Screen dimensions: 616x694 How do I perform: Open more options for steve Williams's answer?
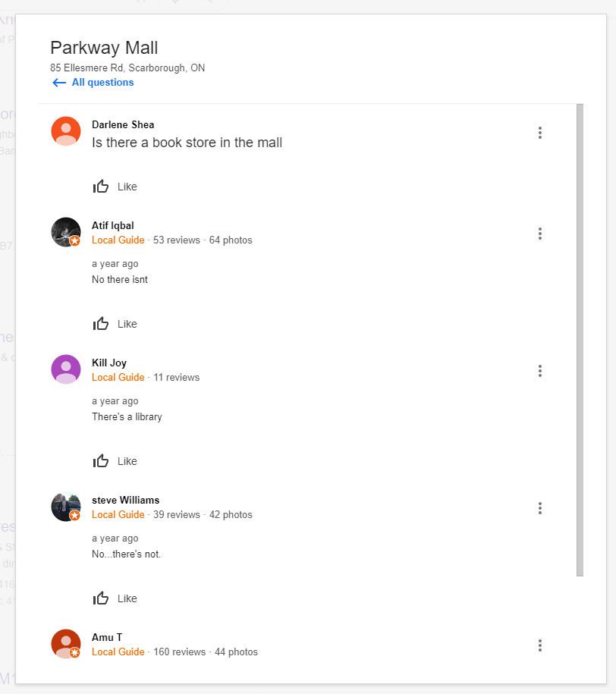(x=539, y=508)
